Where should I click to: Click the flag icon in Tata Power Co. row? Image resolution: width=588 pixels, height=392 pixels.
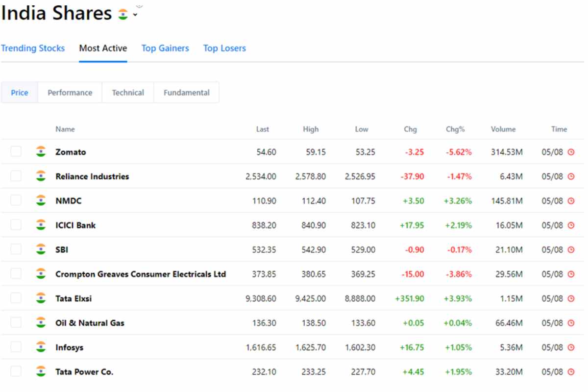click(41, 372)
